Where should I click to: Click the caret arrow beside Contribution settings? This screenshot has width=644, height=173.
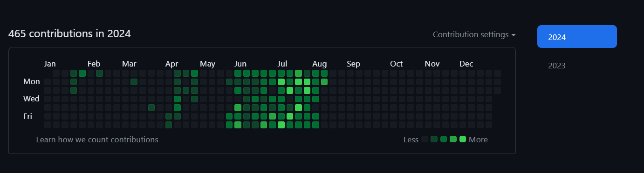click(514, 35)
